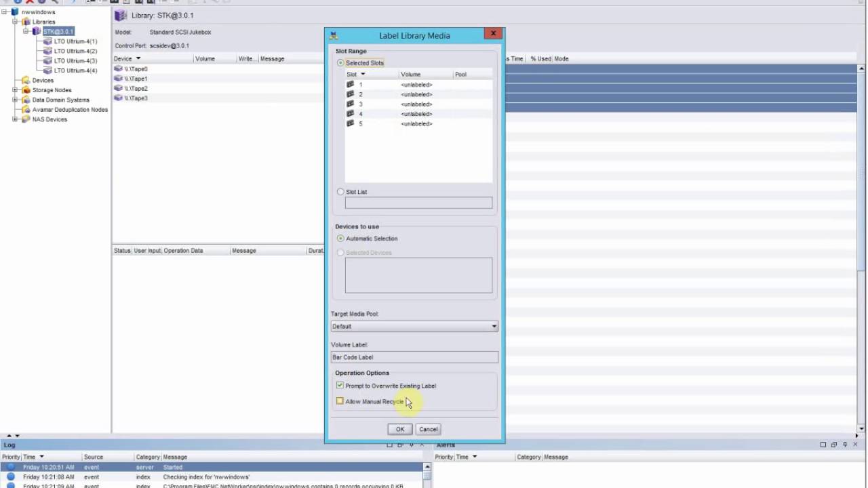Click the STK@3.0.1 library icon in tree
Image resolution: width=868 pixels, height=488 pixels.
37,31
